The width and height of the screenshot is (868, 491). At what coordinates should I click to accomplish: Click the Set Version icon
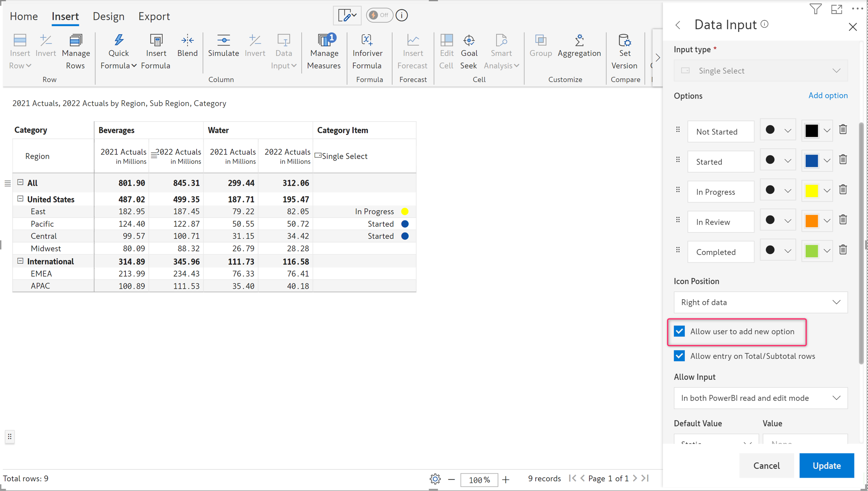pos(624,41)
